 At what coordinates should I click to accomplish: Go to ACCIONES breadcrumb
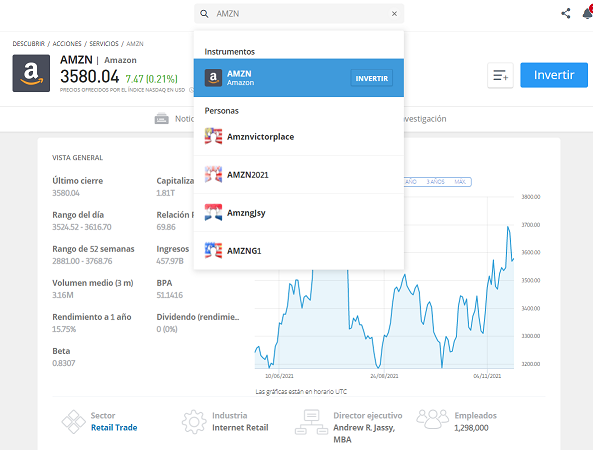[x=67, y=44]
